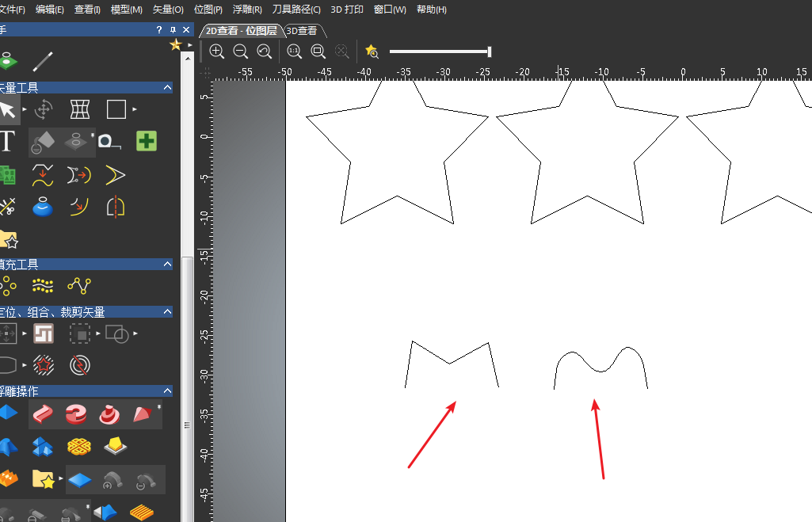Image resolution: width=812 pixels, height=522 pixels.
Task: Click the panel scrollbar up arrow
Action: click(188, 58)
